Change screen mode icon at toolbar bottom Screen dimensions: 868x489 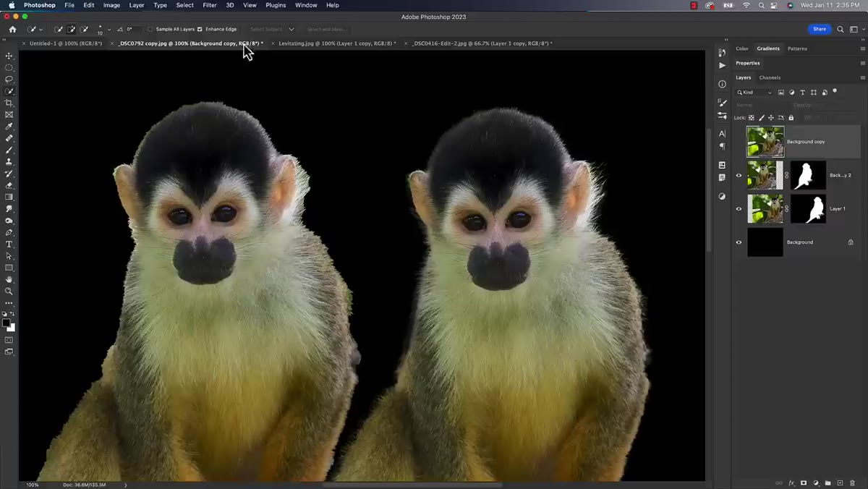tap(9, 352)
